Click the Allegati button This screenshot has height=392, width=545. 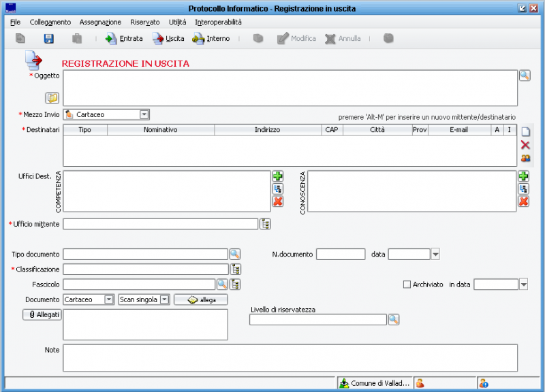point(42,314)
